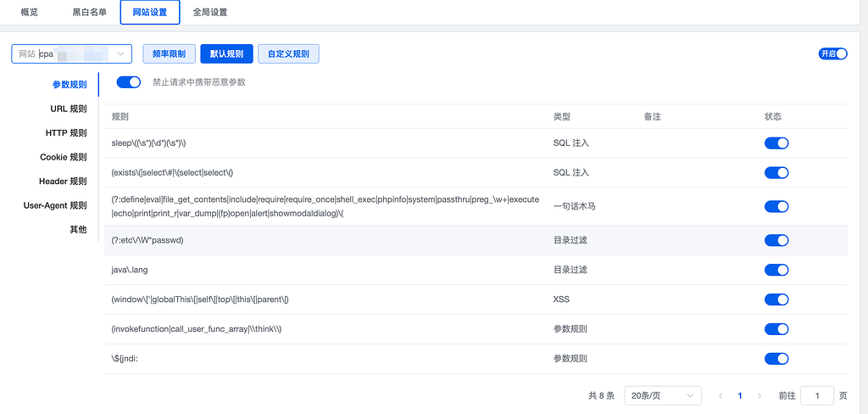868x414 pixels.
Task: Toggle the jndi rule switch
Action: point(776,359)
